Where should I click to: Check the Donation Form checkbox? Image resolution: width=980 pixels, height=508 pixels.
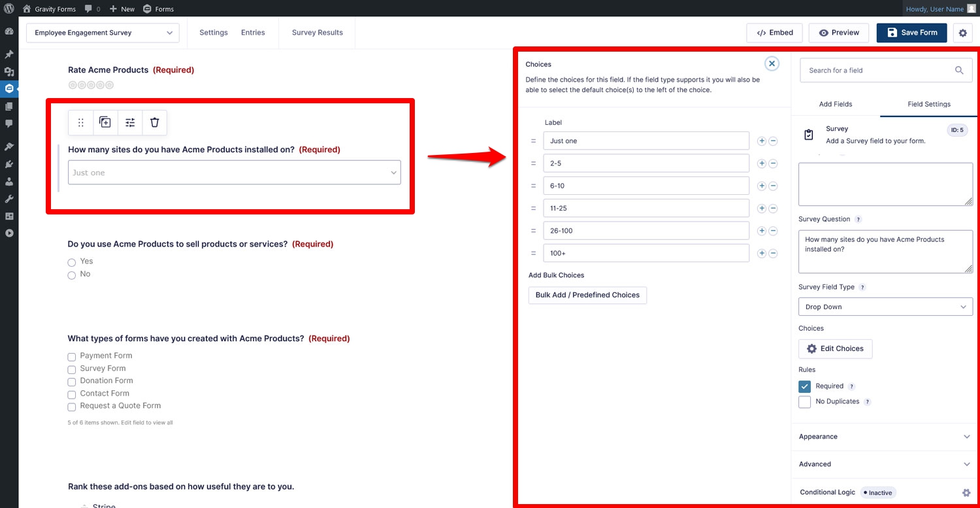click(72, 381)
